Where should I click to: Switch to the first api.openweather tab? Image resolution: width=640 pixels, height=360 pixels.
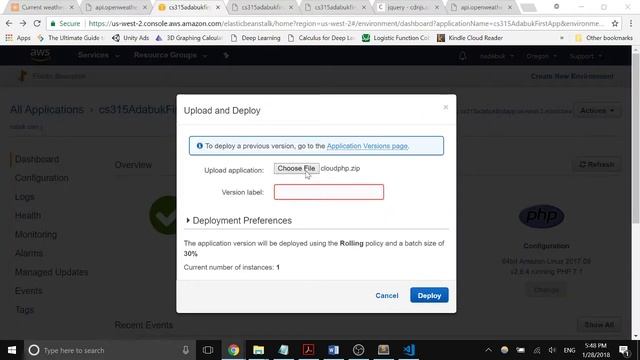point(116,7)
